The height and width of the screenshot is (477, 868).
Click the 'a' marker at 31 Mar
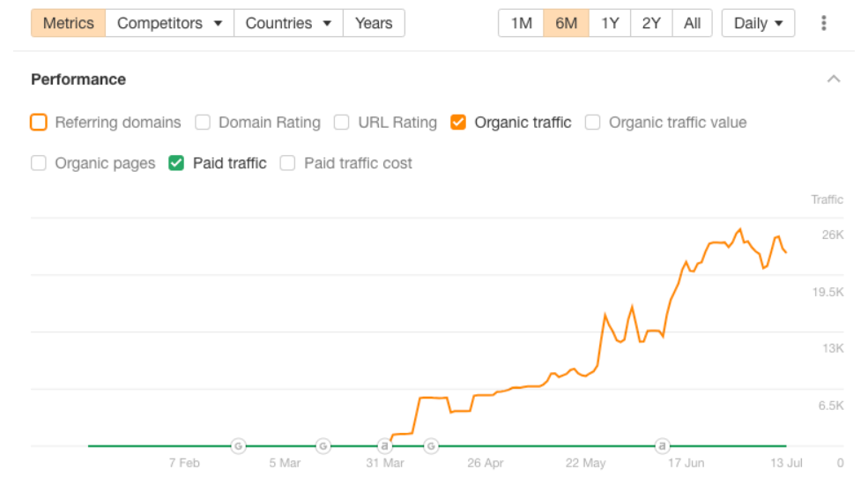(x=384, y=446)
